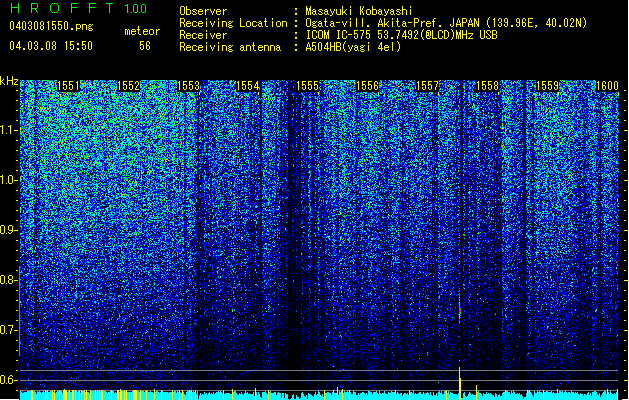Click the Receiving antenna label
This screenshot has width=629, height=400.
[230, 47]
